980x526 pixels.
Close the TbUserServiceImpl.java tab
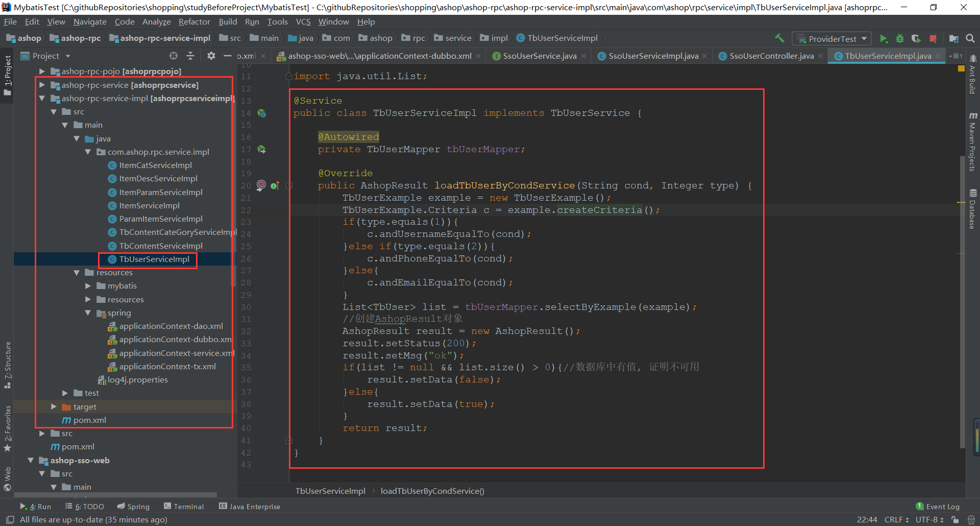coord(938,56)
